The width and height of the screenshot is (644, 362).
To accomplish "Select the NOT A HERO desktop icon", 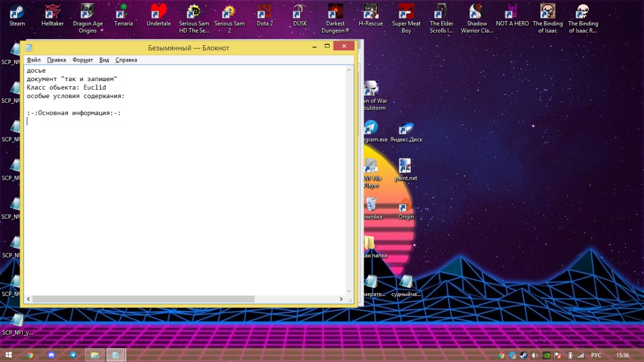I will click(512, 15).
